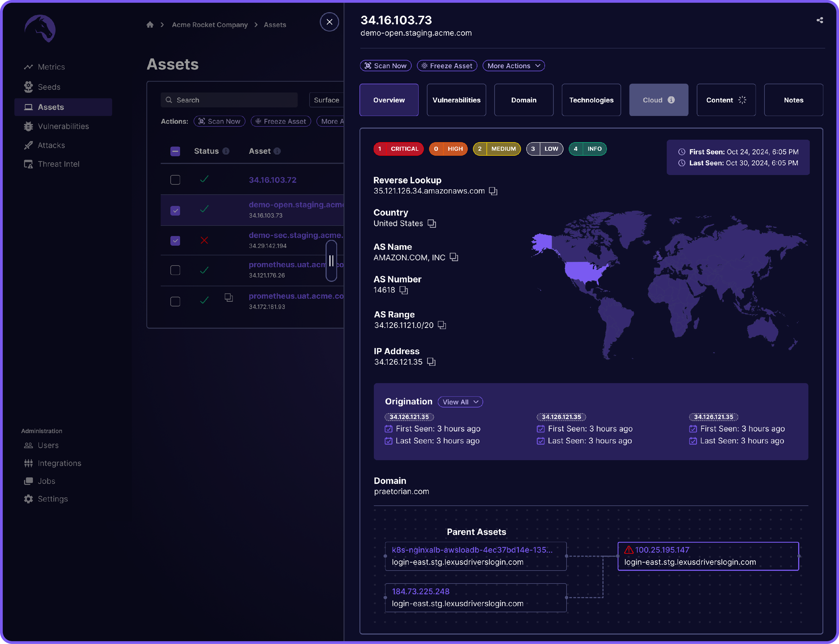Open Threat Intel in the sidebar
The width and height of the screenshot is (839, 644).
58,164
